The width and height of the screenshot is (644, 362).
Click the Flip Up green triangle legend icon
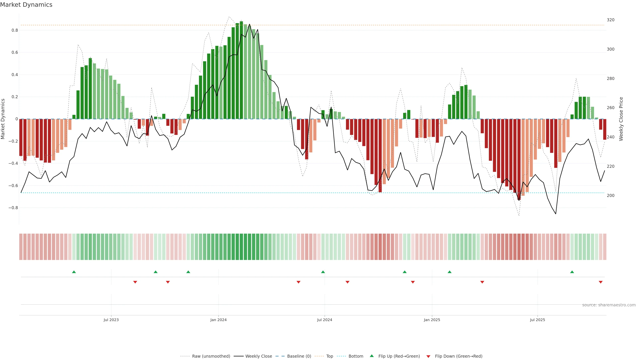click(372, 356)
